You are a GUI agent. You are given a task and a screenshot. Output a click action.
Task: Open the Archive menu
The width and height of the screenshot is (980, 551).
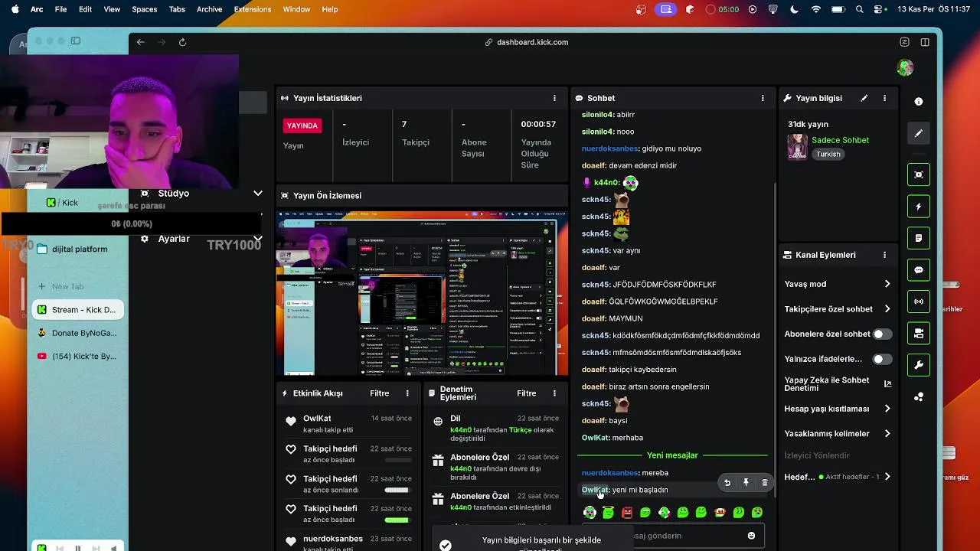point(209,9)
